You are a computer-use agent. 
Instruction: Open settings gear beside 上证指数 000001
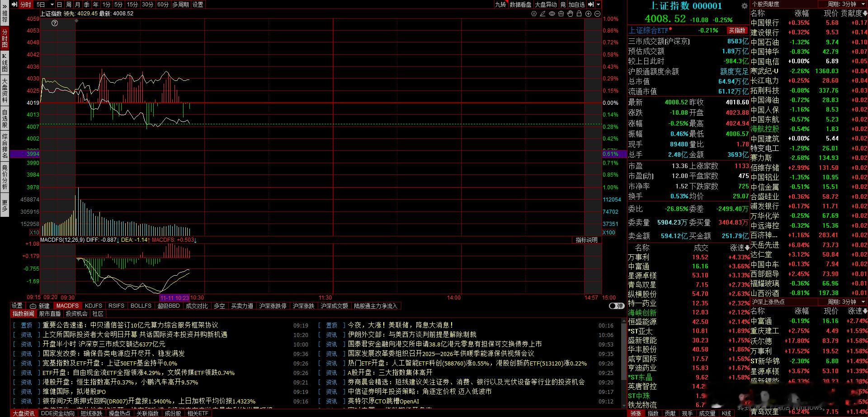(744, 6)
